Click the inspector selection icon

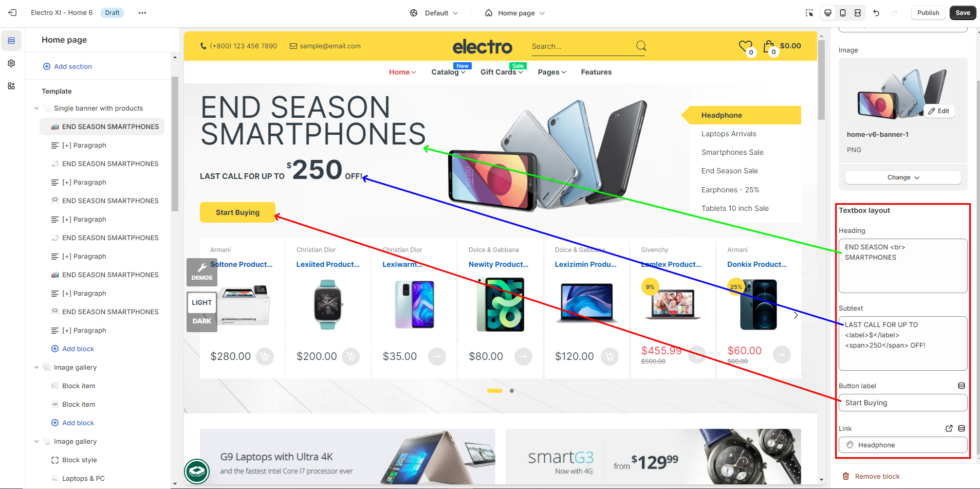coord(809,13)
